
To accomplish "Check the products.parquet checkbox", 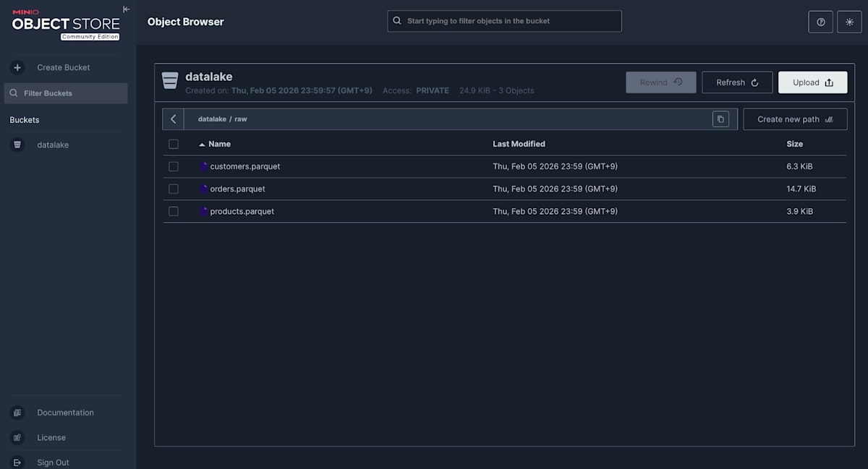I will tap(174, 211).
